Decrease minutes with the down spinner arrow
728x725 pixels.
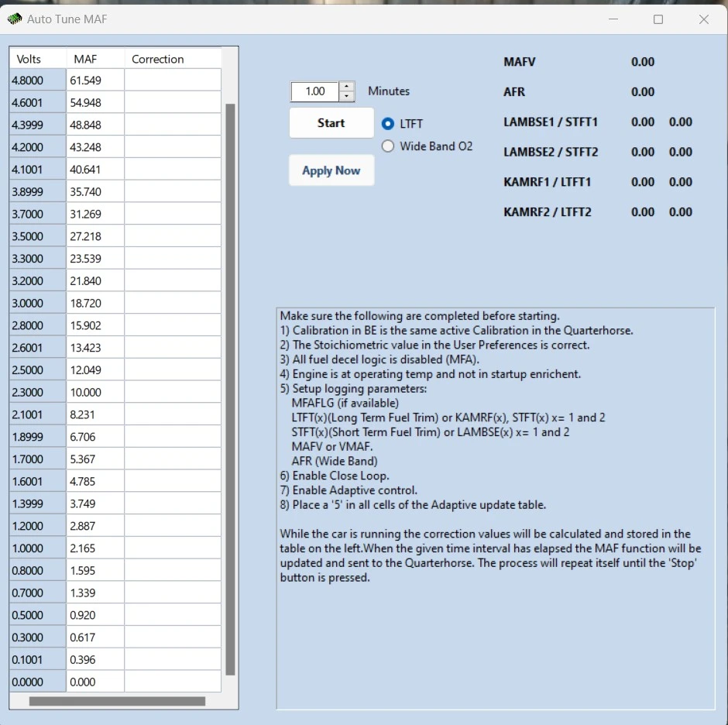347,96
